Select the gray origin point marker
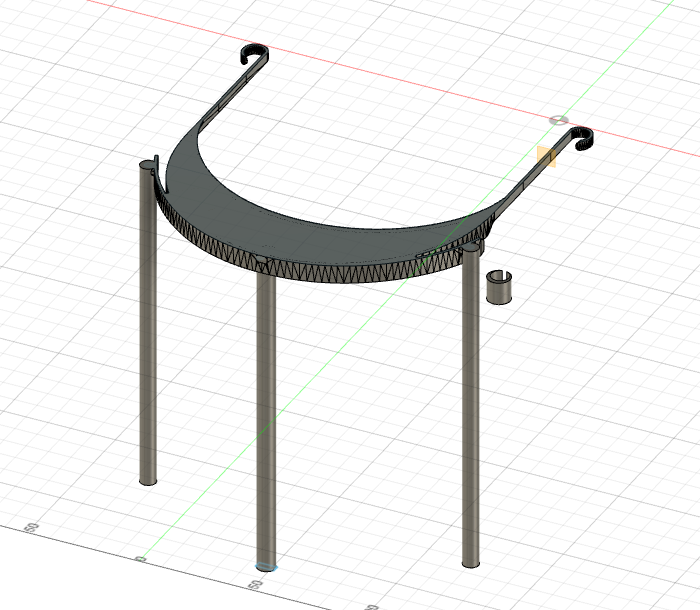Image resolution: width=700 pixels, height=610 pixels. (x=559, y=120)
